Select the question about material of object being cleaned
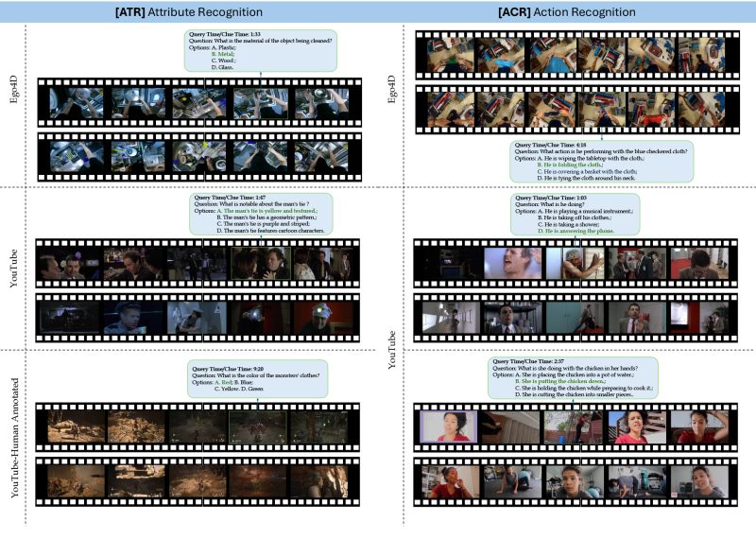This screenshot has height=539, width=756. (x=261, y=41)
